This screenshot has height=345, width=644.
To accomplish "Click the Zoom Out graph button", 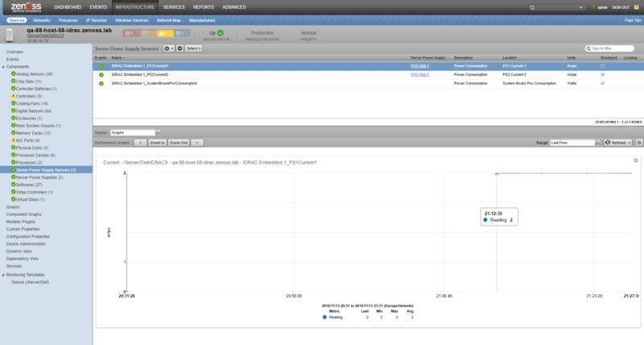I will (x=179, y=143).
